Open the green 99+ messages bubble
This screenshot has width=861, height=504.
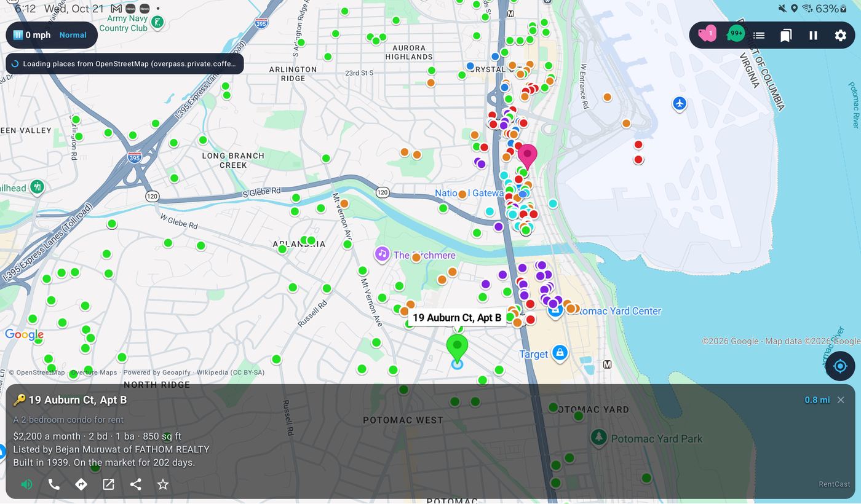[734, 34]
